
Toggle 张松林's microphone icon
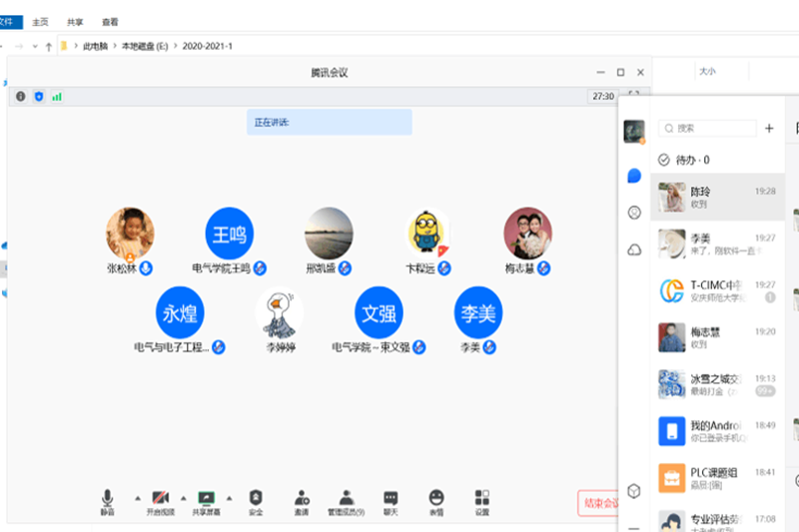146,267
